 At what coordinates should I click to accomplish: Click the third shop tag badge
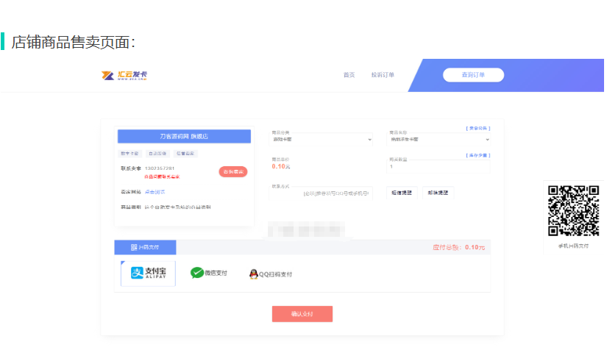pos(185,154)
